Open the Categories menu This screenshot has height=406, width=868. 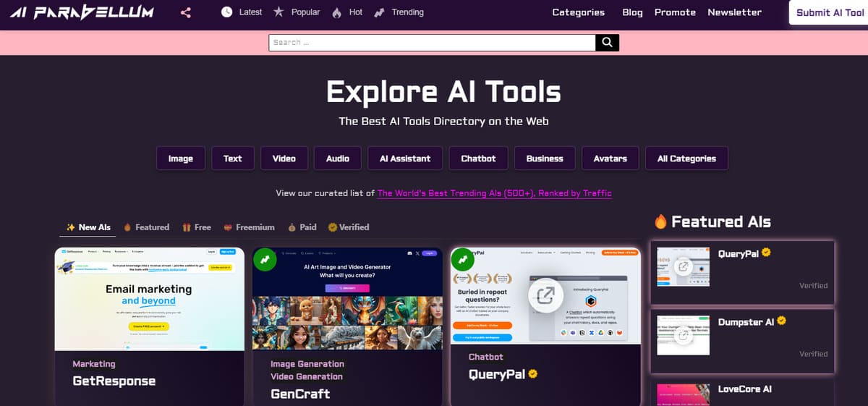tap(578, 12)
